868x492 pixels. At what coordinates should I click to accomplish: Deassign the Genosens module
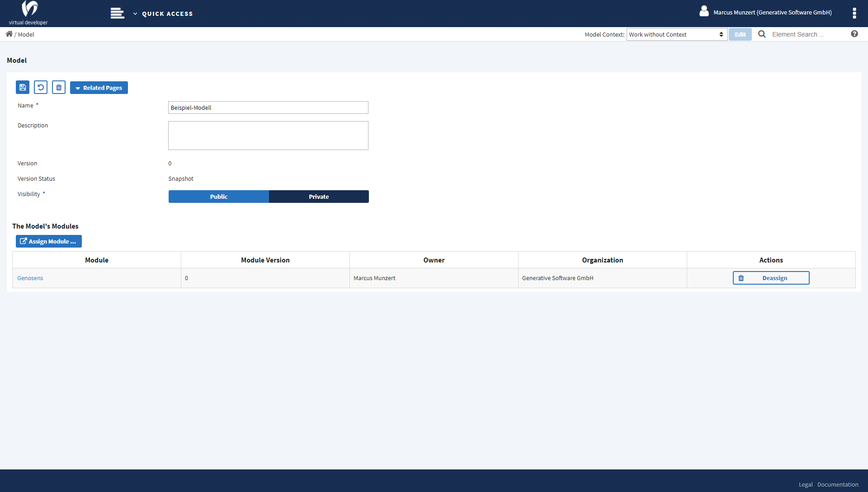(x=771, y=278)
